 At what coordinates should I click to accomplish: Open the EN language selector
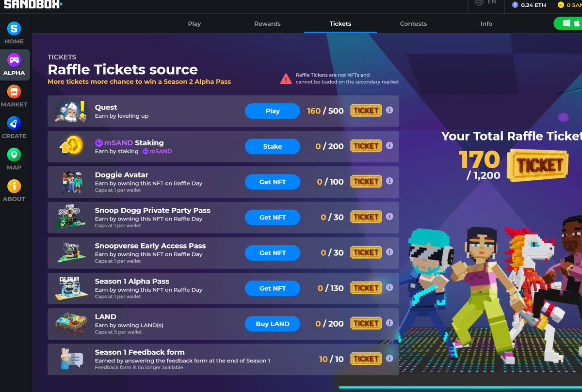coord(492,2)
